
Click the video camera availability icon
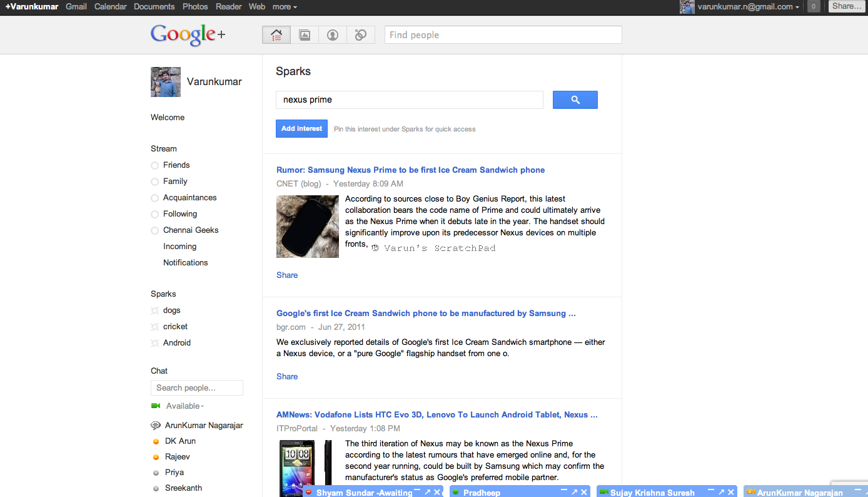pyautogui.click(x=156, y=406)
